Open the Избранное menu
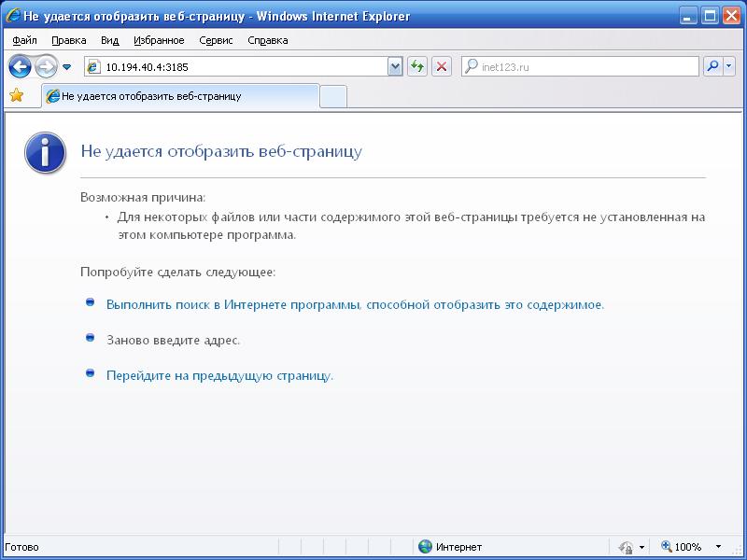 [x=159, y=40]
